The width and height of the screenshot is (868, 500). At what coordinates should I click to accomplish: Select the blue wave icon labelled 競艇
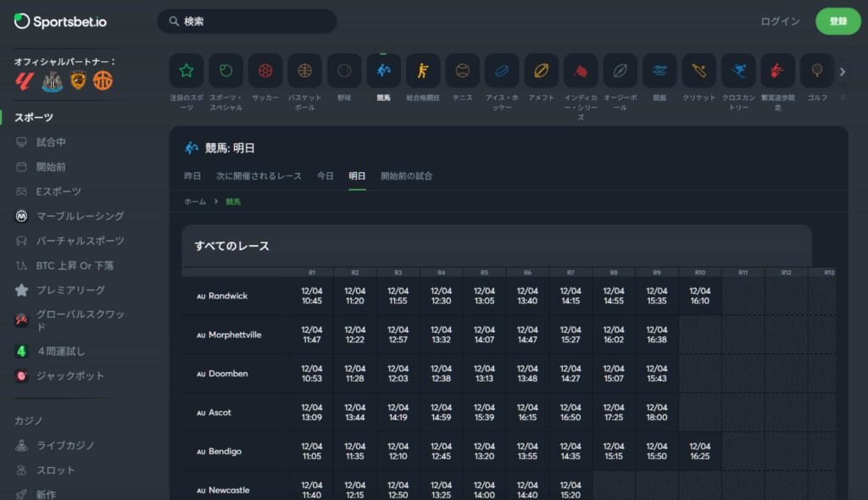(x=659, y=71)
